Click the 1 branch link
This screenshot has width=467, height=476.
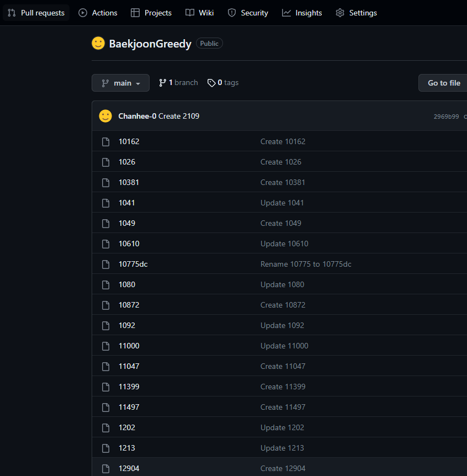178,83
